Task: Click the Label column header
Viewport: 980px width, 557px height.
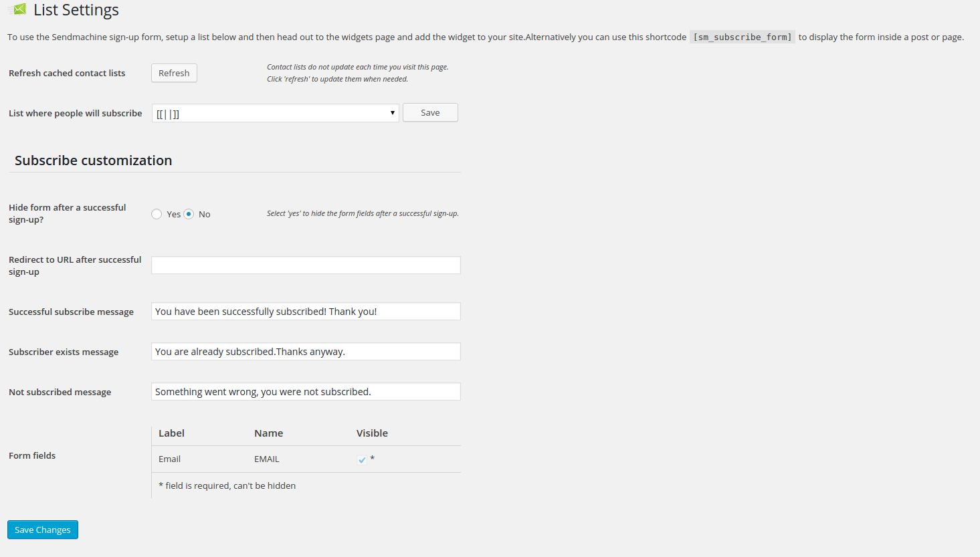Action: (171, 433)
